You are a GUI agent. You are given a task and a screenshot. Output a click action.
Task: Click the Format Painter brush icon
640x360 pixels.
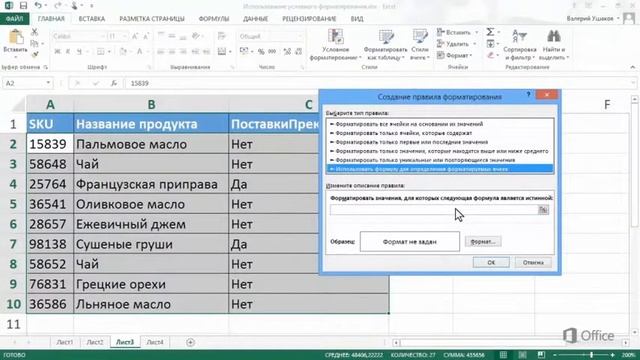[35, 54]
